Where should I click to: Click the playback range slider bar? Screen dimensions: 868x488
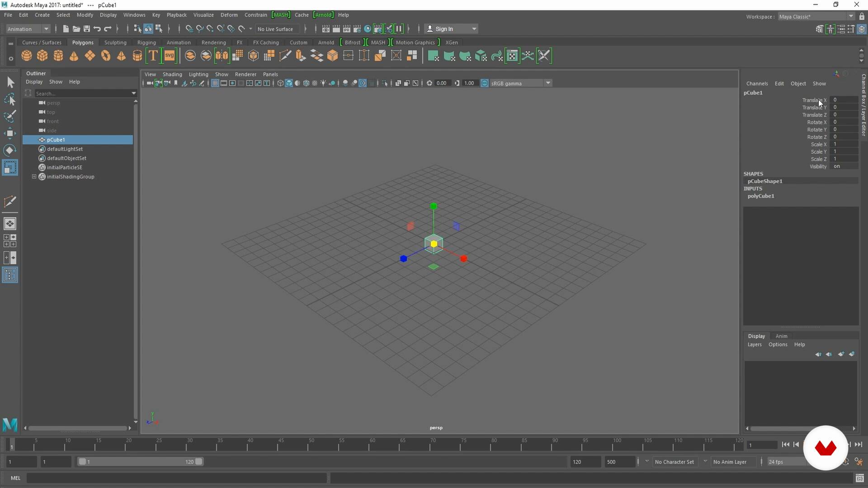click(141, 462)
